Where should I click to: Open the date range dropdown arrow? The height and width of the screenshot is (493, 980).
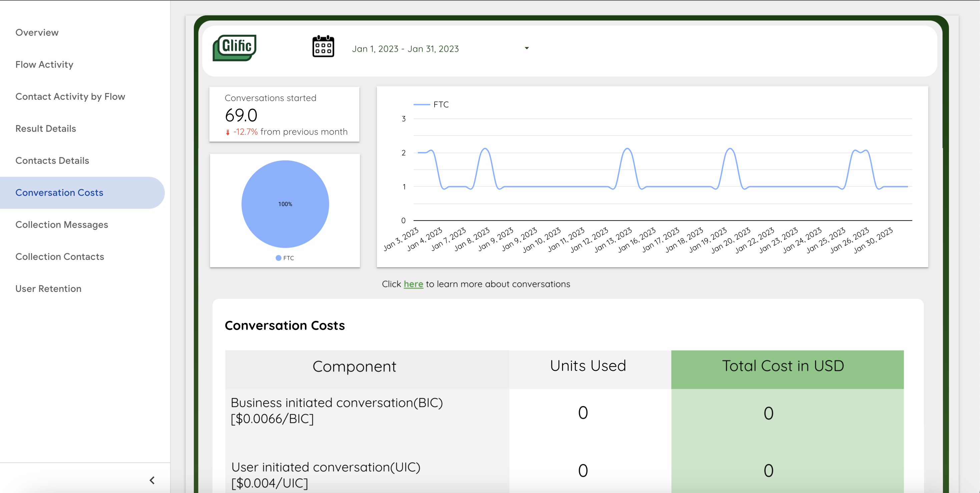pos(526,48)
